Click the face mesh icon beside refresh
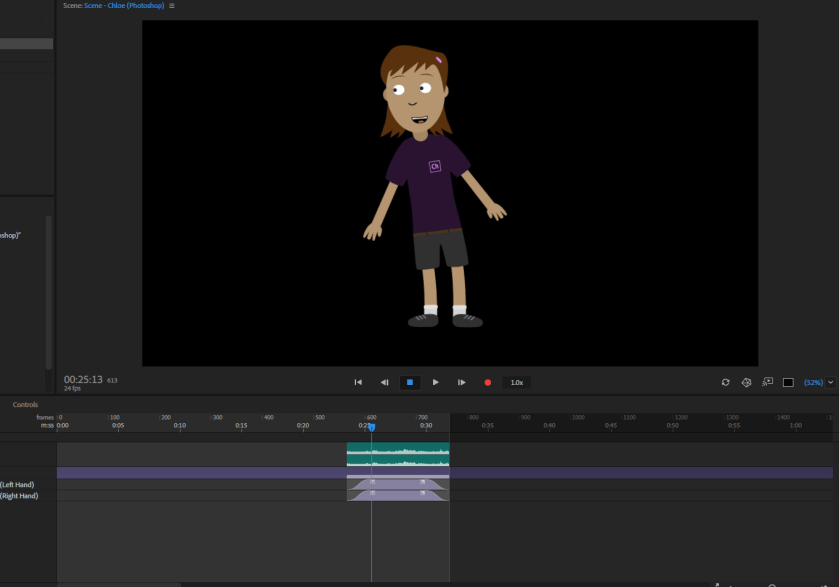This screenshot has height=587, width=839. coord(746,382)
